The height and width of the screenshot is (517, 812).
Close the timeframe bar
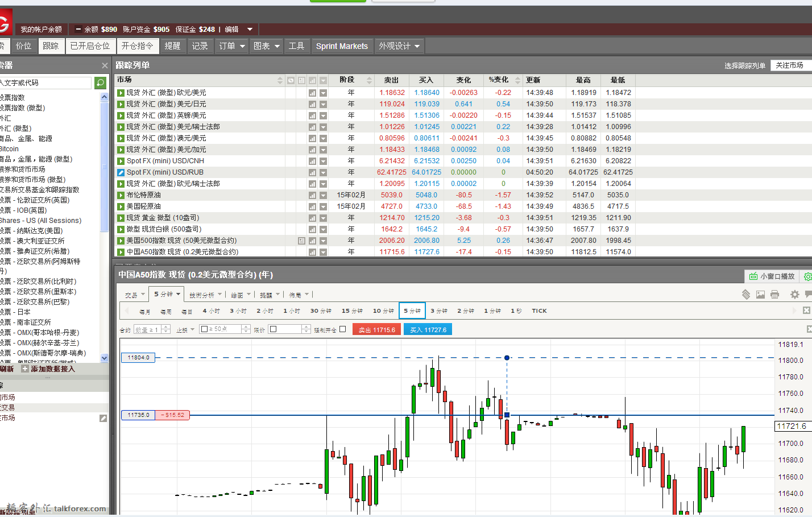click(x=806, y=311)
